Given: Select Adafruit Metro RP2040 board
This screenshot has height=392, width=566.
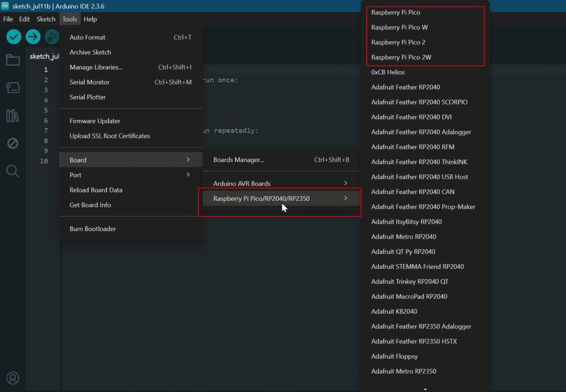Looking at the screenshot, I should tap(425, 237).
